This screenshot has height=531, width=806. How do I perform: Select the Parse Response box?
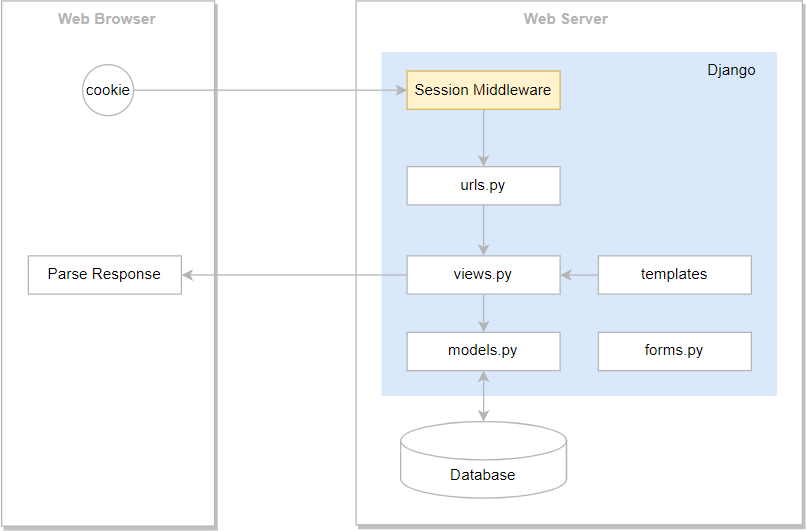(105, 274)
